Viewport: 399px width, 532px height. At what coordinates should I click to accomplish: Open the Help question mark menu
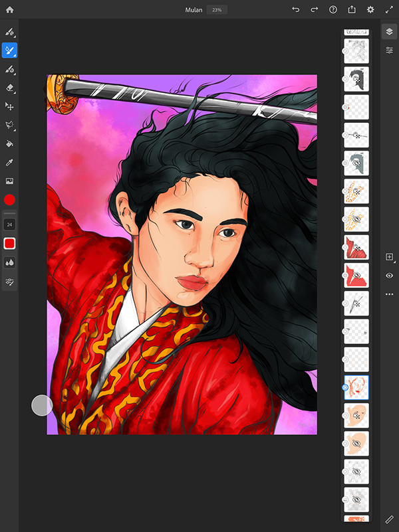tap(333, 9)
